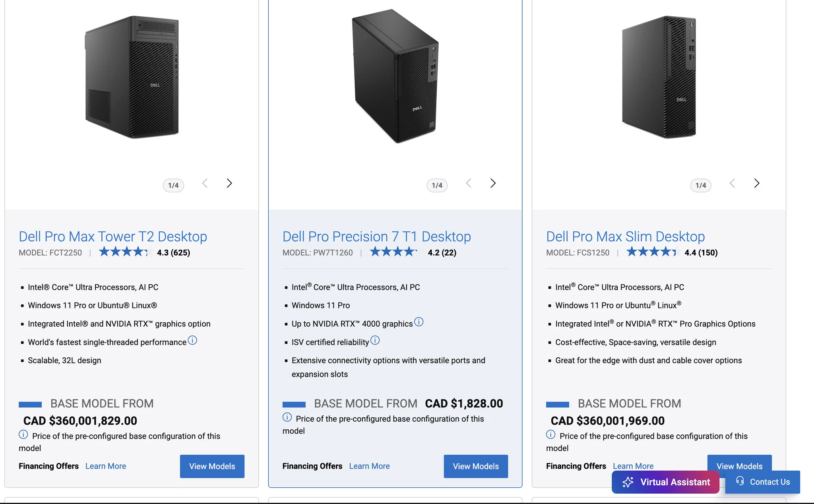Show previous image of Precision 7 T1 Desktop

pyautogui.click(x=469, y=183)
